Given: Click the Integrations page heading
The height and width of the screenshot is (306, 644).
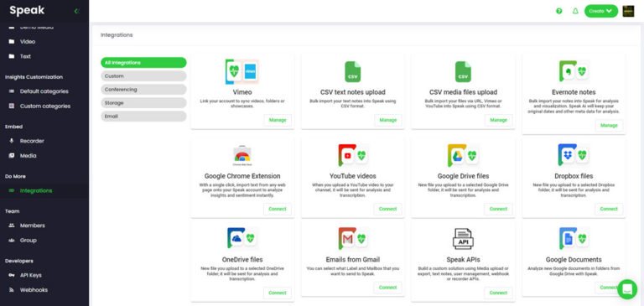Looking at the screenshot, I should pyautogui.click(x=117, y=35).
